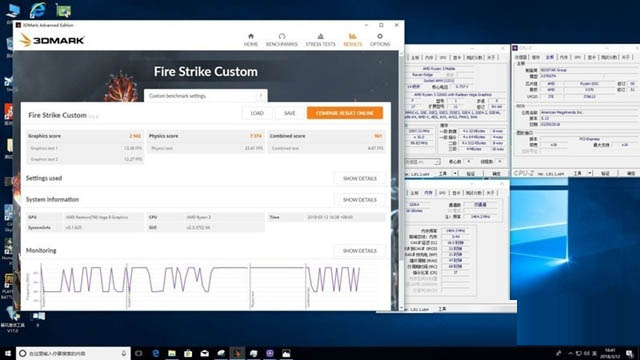Open 显卡 tab in the CPU-Z CPU window
The height and width of the screenshot is (360, 640).
(457, 58)
